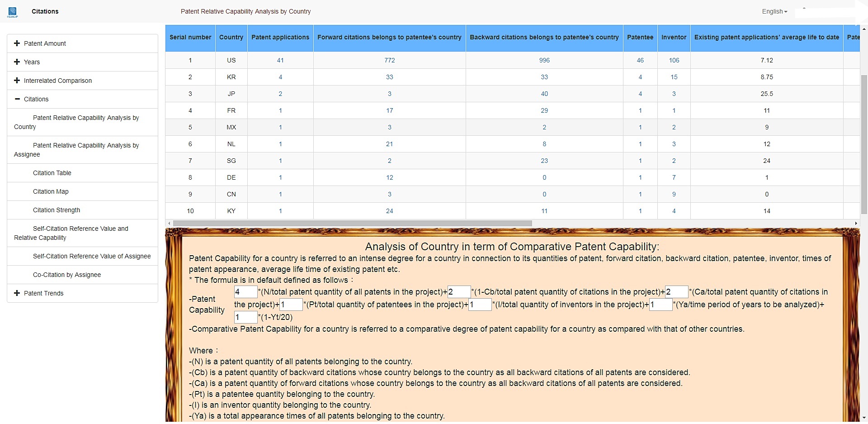This screenshot has height=424, width=868.
Task: Open Patent Relative Capability Analysis by Country
Action: tap(82, 122)
